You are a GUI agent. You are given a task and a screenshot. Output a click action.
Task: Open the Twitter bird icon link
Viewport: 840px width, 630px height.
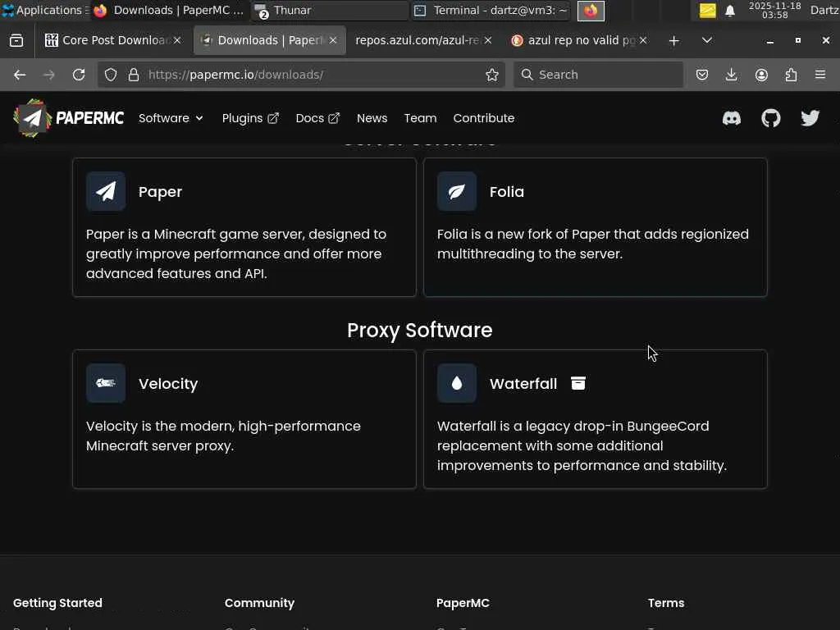point(810,118)
